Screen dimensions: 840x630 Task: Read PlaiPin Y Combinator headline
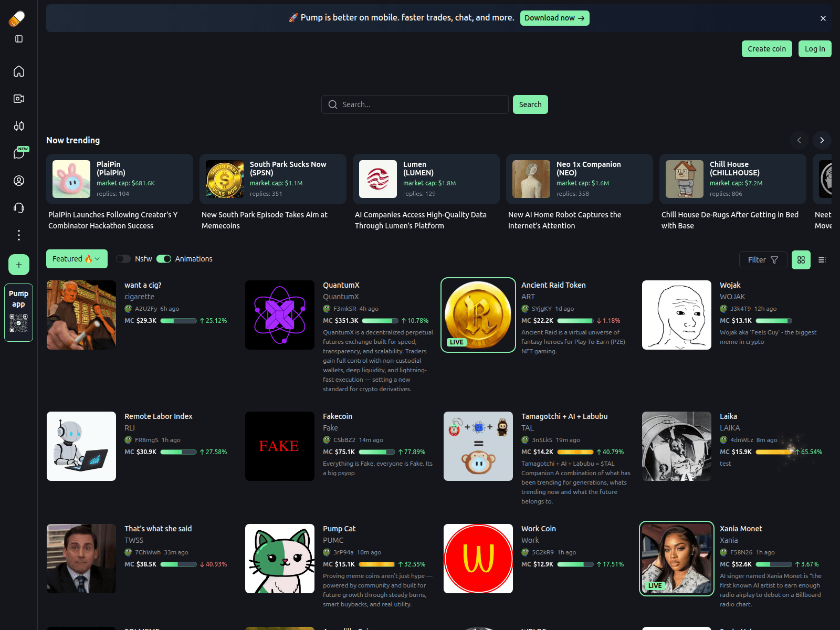tap(113, 220)
